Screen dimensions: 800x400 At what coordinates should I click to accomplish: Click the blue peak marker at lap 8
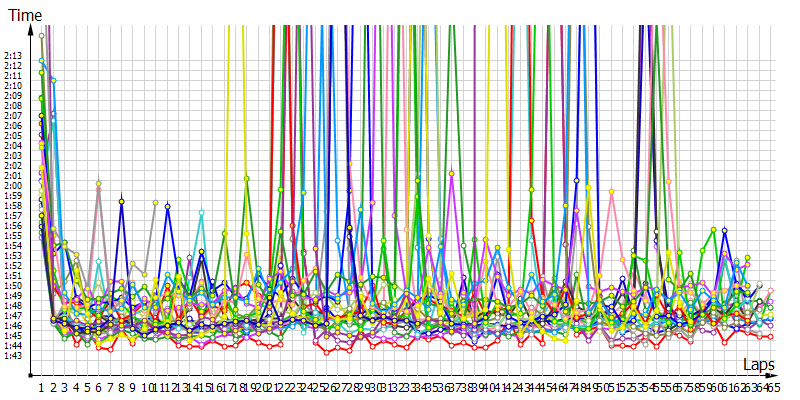(121, 202)
